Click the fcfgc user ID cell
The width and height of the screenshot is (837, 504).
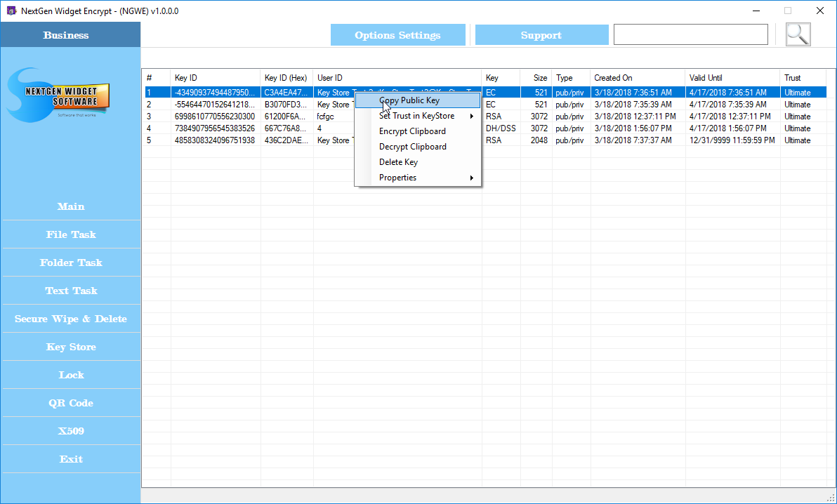coord(326,117)
